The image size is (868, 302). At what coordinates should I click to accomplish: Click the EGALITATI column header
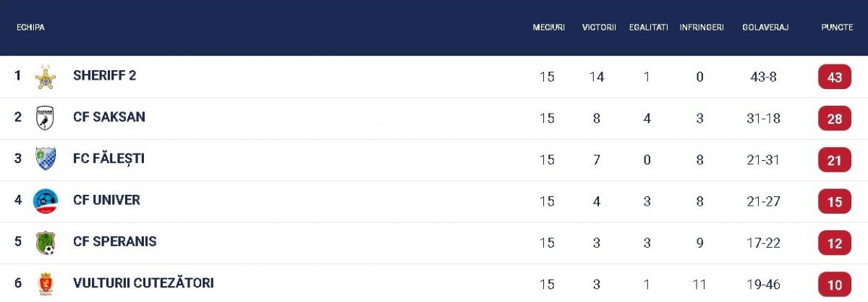649,28
